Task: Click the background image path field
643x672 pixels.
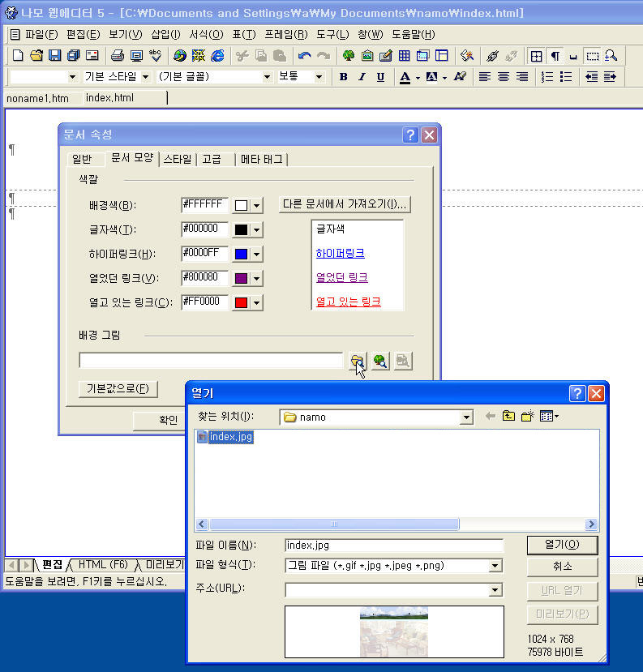Action: [x=211, y=361]
